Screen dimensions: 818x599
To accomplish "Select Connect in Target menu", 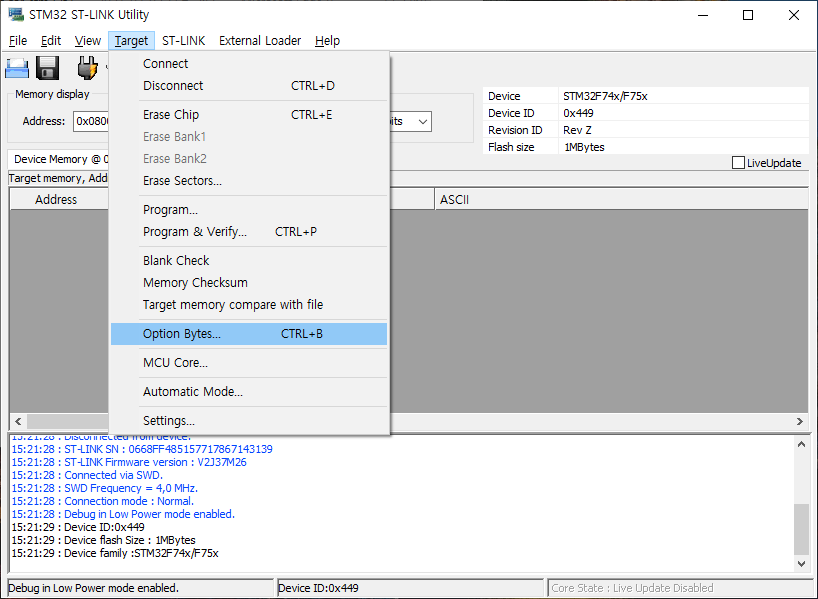I will coord(249,64).
